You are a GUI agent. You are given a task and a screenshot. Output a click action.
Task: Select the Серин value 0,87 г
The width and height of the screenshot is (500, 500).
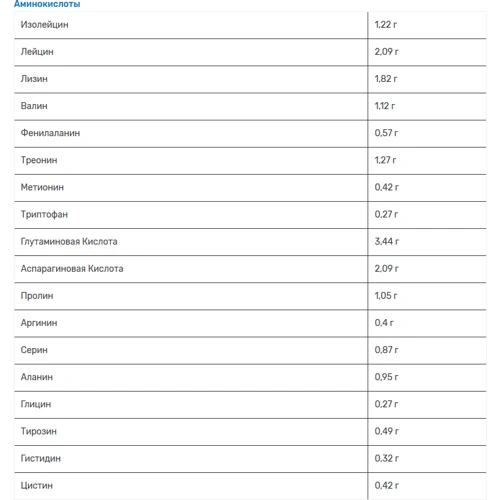[386, 350]
